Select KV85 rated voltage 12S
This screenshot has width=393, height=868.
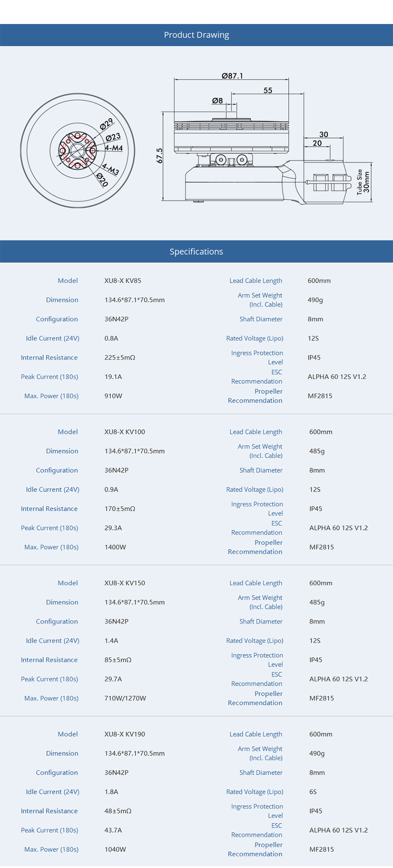(x=313, y=338)
